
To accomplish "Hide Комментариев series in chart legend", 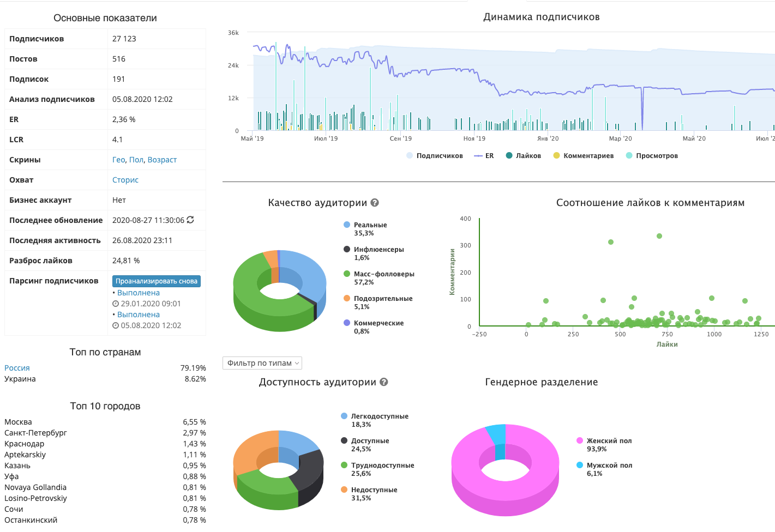I will coord(584,156).
